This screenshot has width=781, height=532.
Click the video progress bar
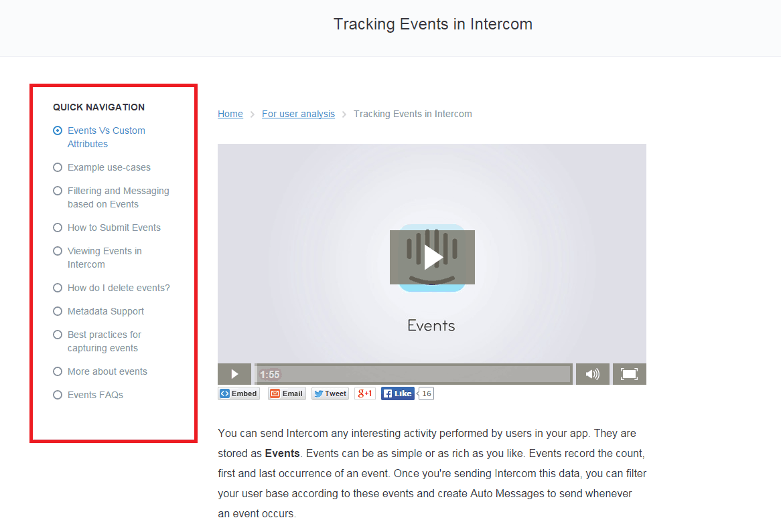click(413, 374)
